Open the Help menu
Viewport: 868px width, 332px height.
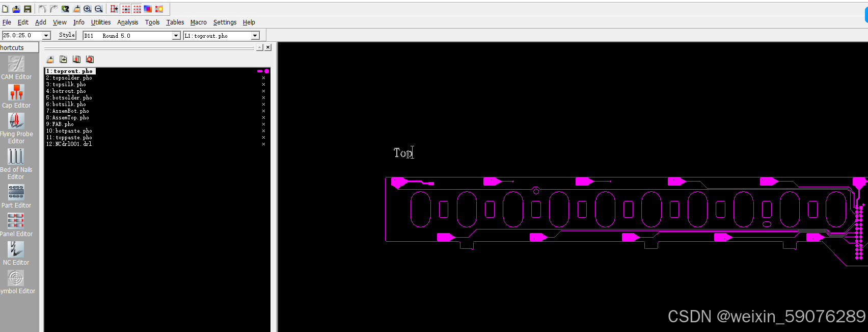point(249,22)
